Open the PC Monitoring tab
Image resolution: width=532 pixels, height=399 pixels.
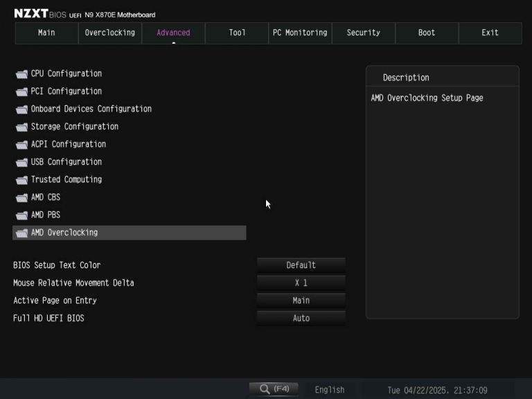300,33
